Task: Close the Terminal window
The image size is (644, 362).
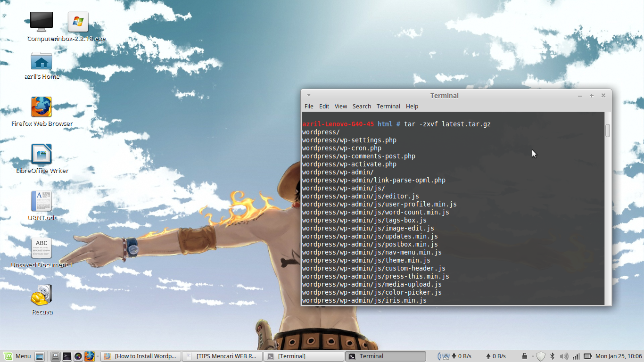Action: pos(603,96)
